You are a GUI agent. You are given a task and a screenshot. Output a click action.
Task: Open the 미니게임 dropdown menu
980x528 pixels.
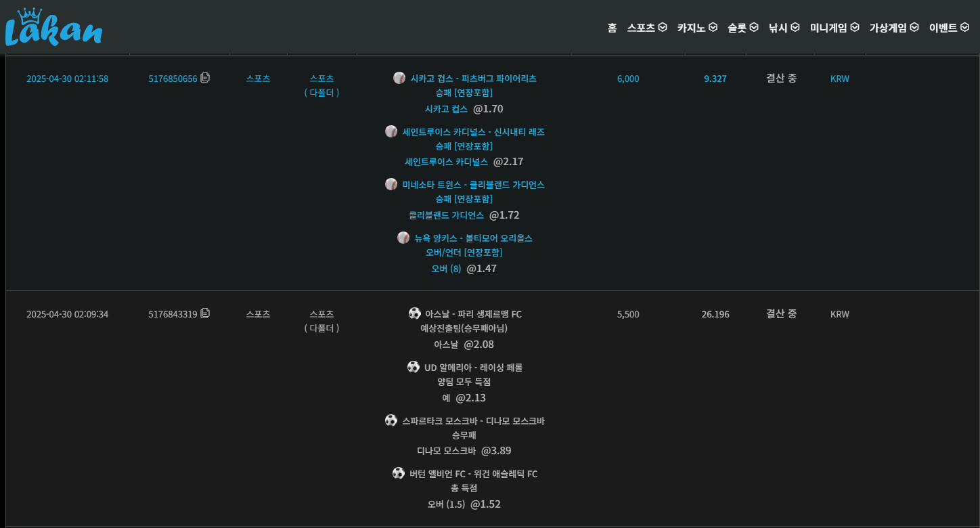click(x=834, y=28)
